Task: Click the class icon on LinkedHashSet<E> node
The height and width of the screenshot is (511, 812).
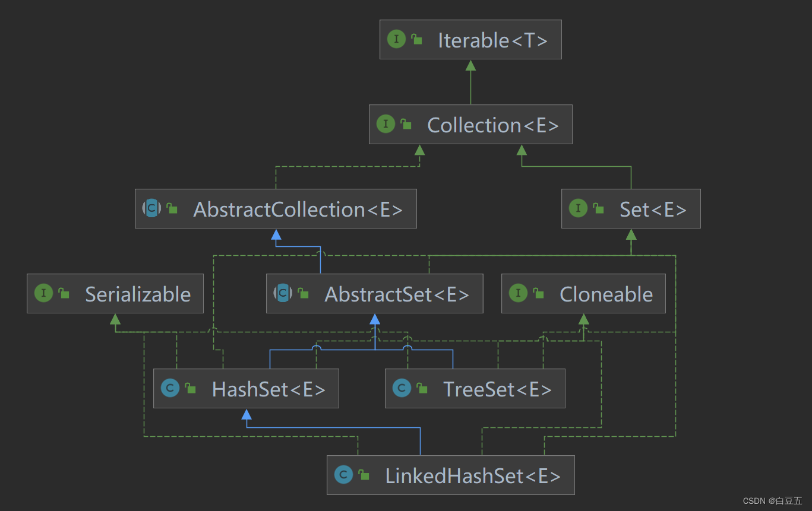Action: (343, 474)
